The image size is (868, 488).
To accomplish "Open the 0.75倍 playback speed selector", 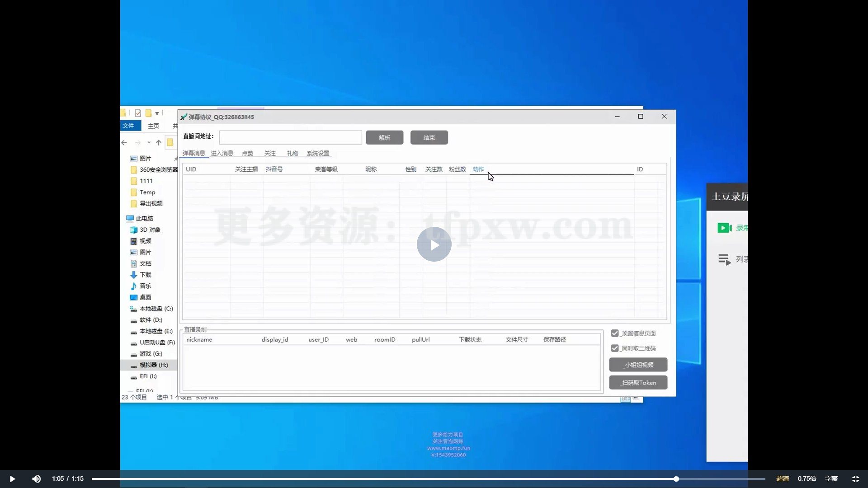I will point(807,479).
